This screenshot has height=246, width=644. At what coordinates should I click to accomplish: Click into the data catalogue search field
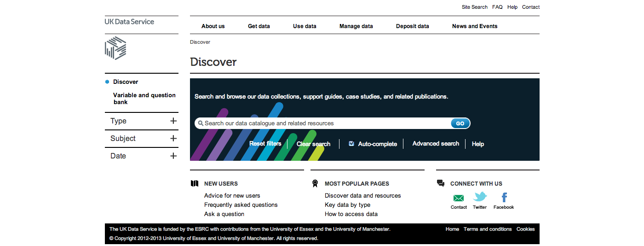pos(322,123)
